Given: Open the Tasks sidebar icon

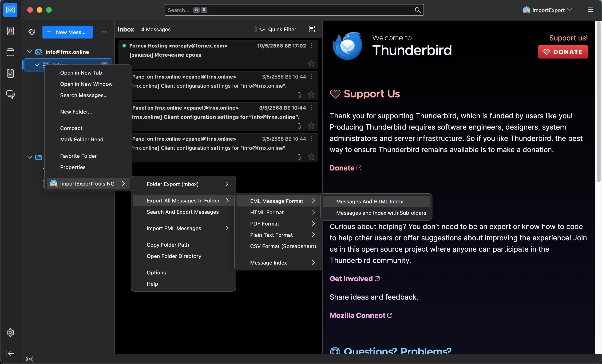Looking at the screenshot, I should [10, 73].
